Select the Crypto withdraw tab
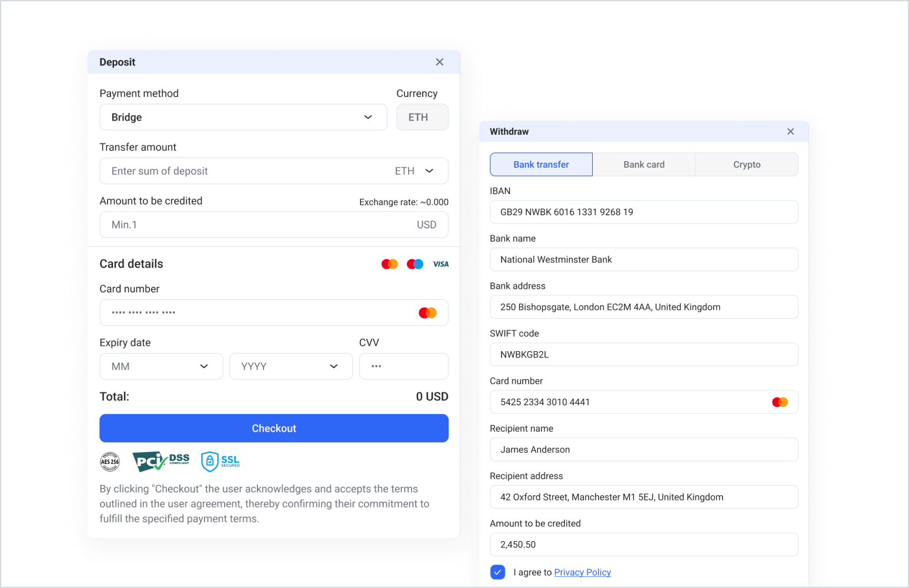Image resolution: width=909 pixels, height=588 pixels. [747, 165]
